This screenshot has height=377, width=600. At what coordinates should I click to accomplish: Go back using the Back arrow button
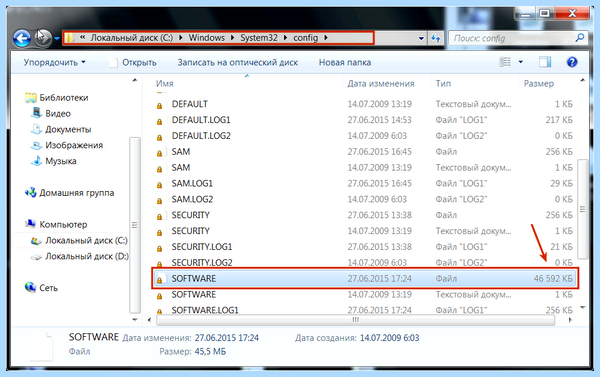click(x=22, y=38)
